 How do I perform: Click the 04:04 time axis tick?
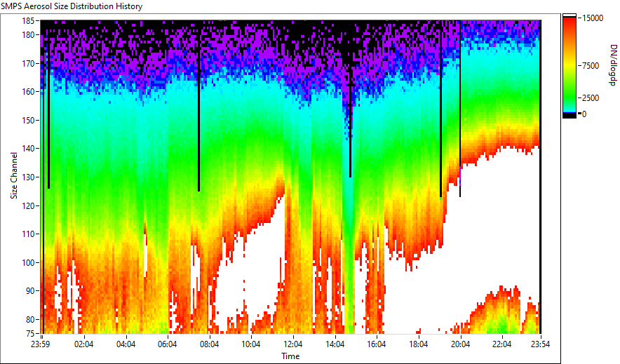coord(126,344)
